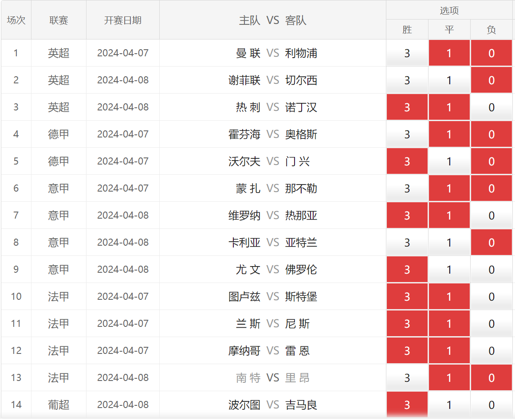The width and height of the screenshot is (515, 420).
Task: Click the 选项 header cell
Action: pos(449,10)
